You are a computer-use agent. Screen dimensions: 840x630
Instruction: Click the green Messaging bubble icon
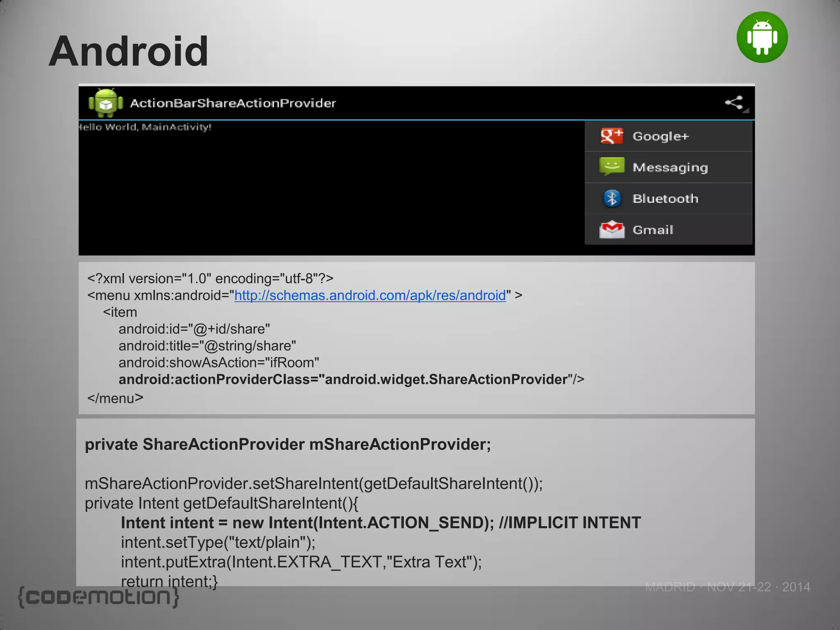[612, 167]
